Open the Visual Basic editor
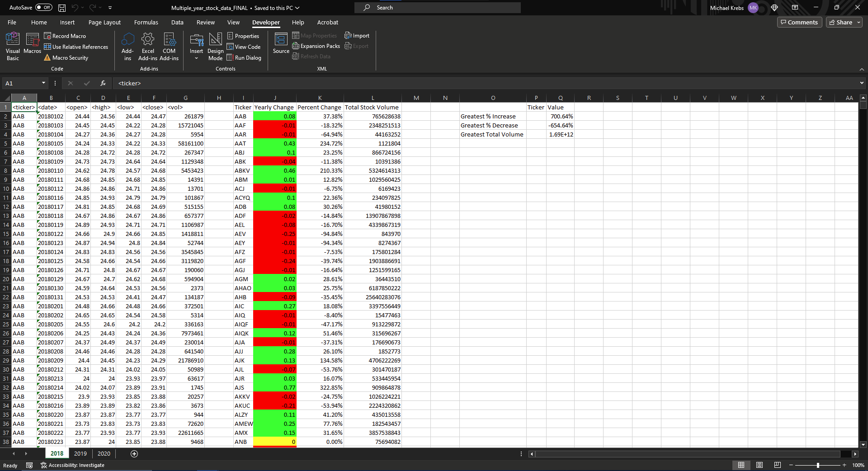This screenshot has width=868, height=471. tap(12, 45)
